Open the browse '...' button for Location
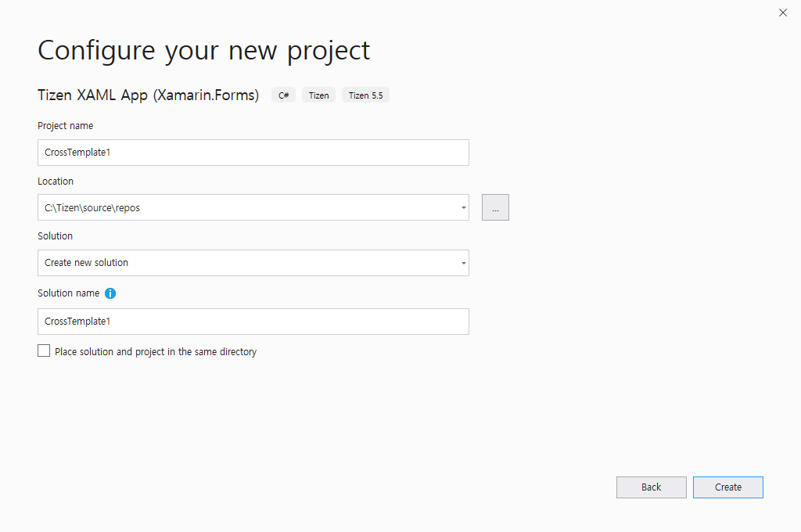The width and height of the screenshot is (801, 532). tap(495, 208)
